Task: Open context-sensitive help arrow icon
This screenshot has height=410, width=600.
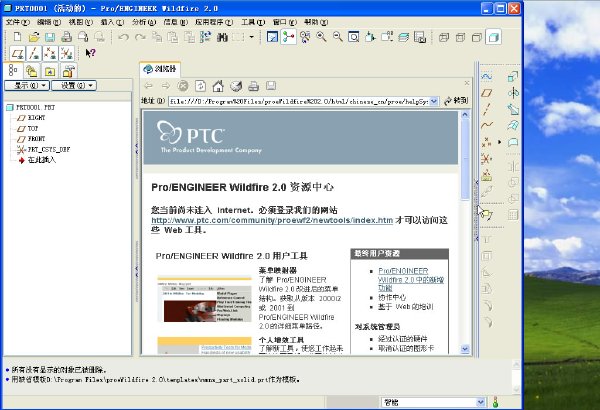Action: point(90,53)
